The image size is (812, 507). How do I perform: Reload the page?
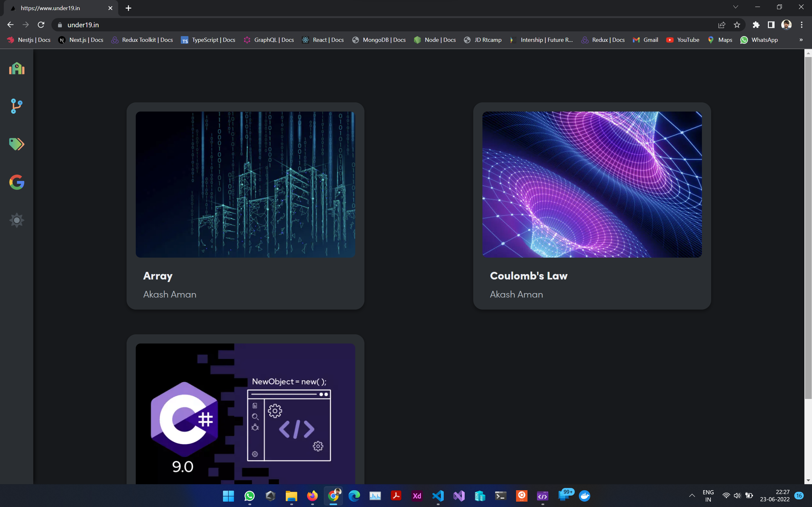pos(41,25)
